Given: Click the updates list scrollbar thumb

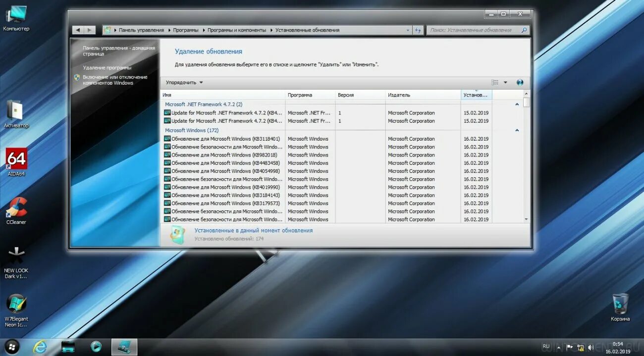Looking at the screenshot, I should 526,102.
